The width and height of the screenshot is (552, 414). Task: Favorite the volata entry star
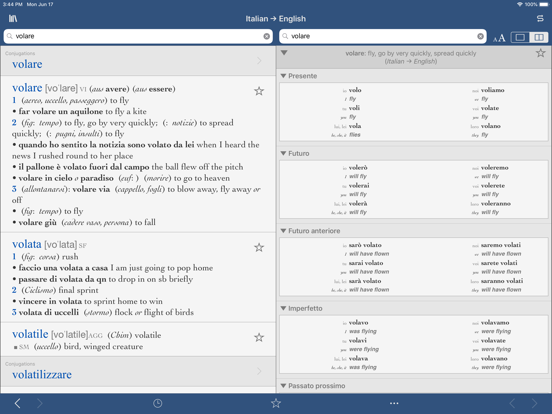[x=259, y=247]
